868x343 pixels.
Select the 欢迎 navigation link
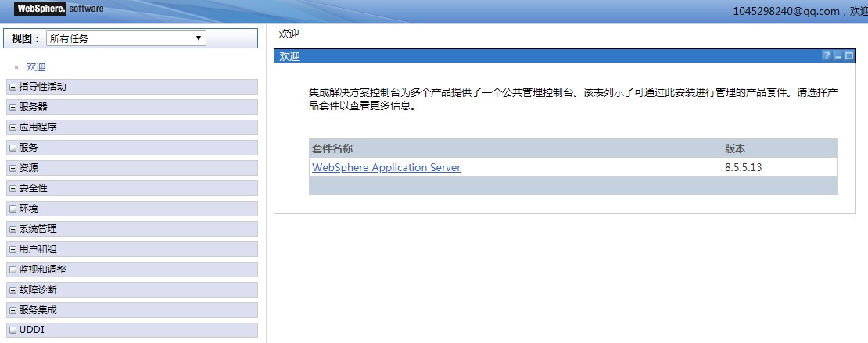(x=36, y=67)
